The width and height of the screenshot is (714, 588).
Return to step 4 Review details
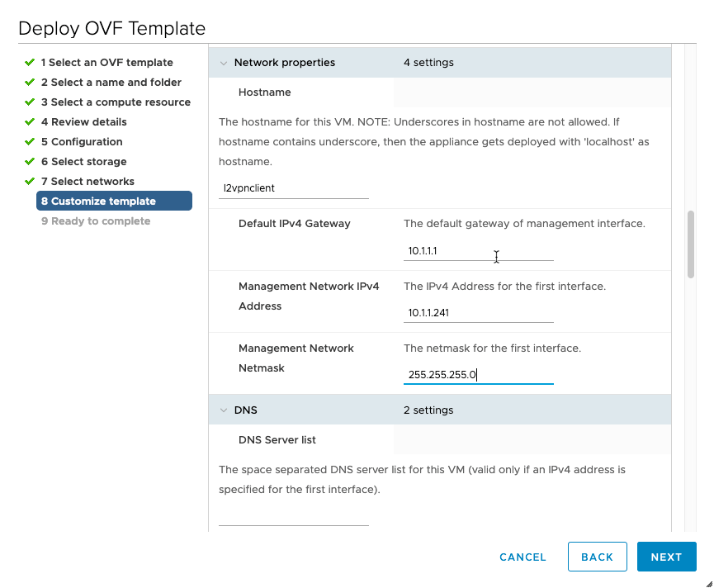click(x=83, y=122)
